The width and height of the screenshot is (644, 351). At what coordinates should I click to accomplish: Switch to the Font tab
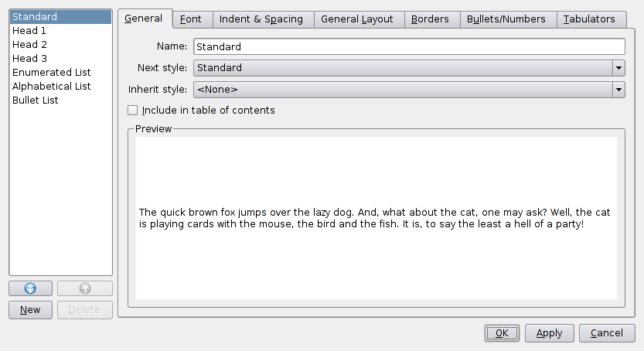click(190, 19)
